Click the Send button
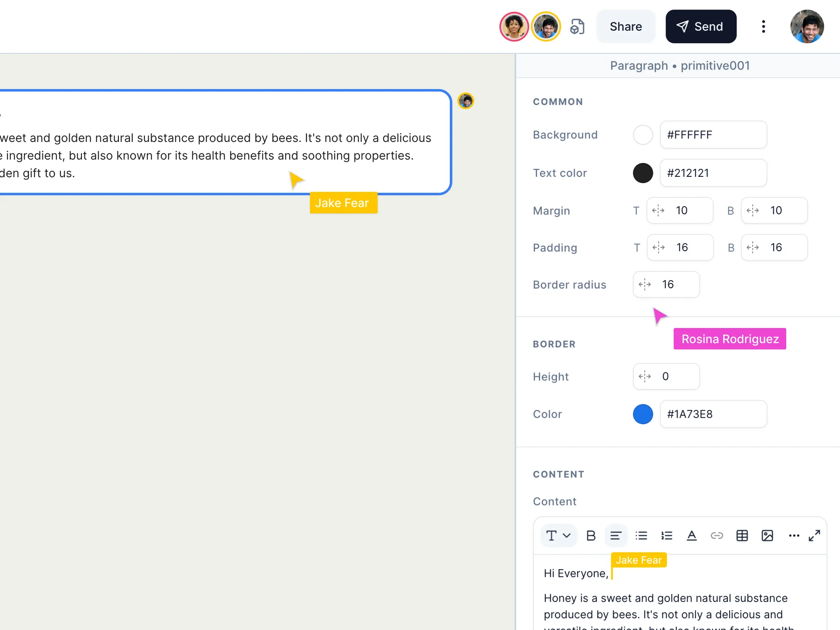The width and height of the screenshot is (840, 630). [701, 26]
